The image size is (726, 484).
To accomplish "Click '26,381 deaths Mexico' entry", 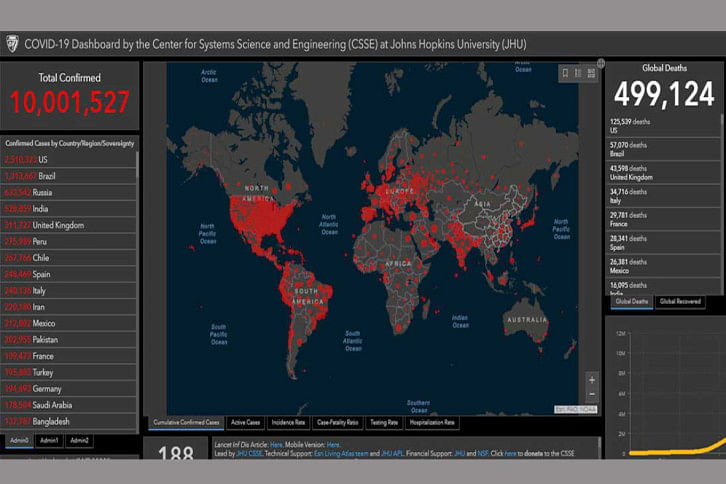I will (x=663, y=266).
